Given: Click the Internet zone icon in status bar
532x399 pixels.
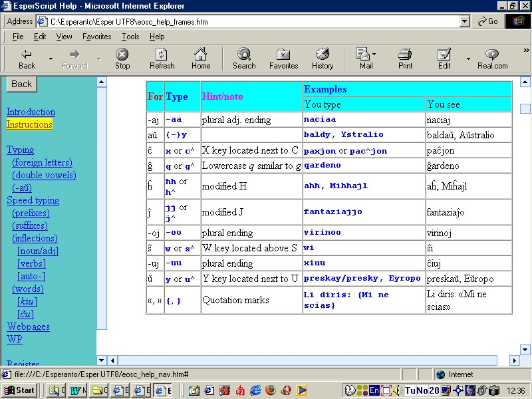Looking at the screenshot, I should point(441,374).
